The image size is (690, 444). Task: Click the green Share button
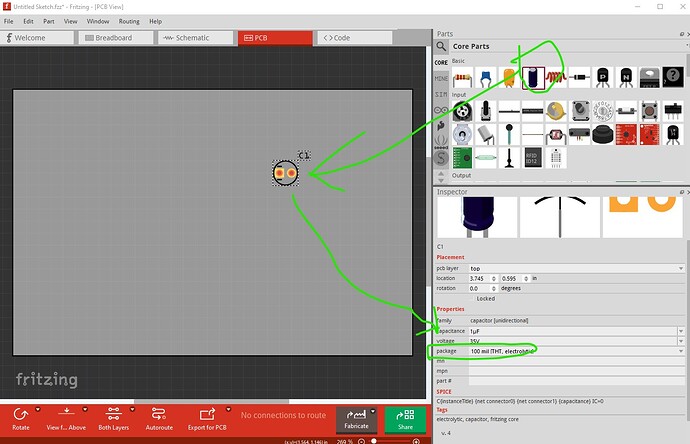click(405, 420)
